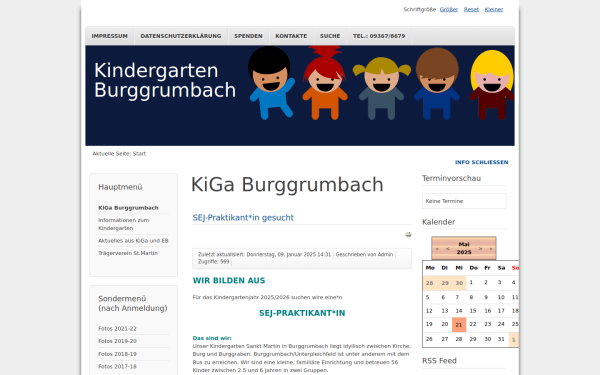
Task: Click the Aktuelle Seite: Start breadcrumb
Action: (x=119, y=153)
